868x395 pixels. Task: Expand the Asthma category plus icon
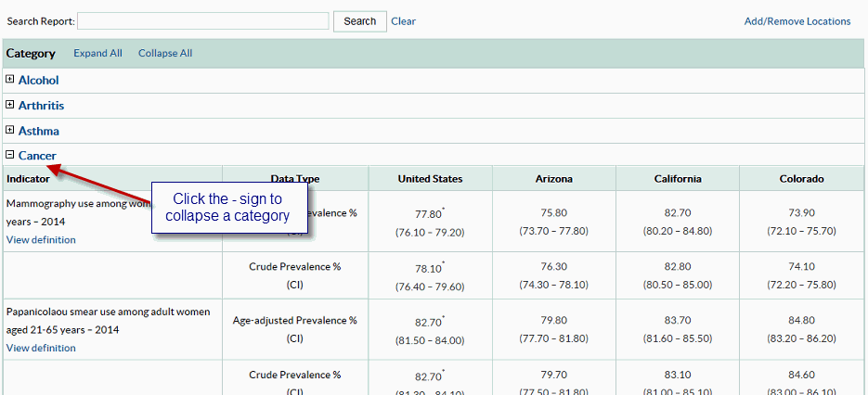tap(10, 131)
